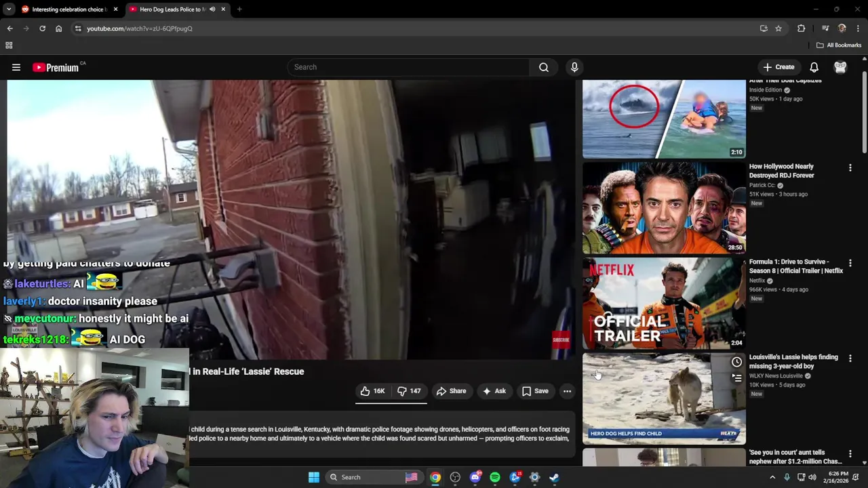Visit WLKY News Louisville channel
This screenshot has width=868, height=488.
776,376
